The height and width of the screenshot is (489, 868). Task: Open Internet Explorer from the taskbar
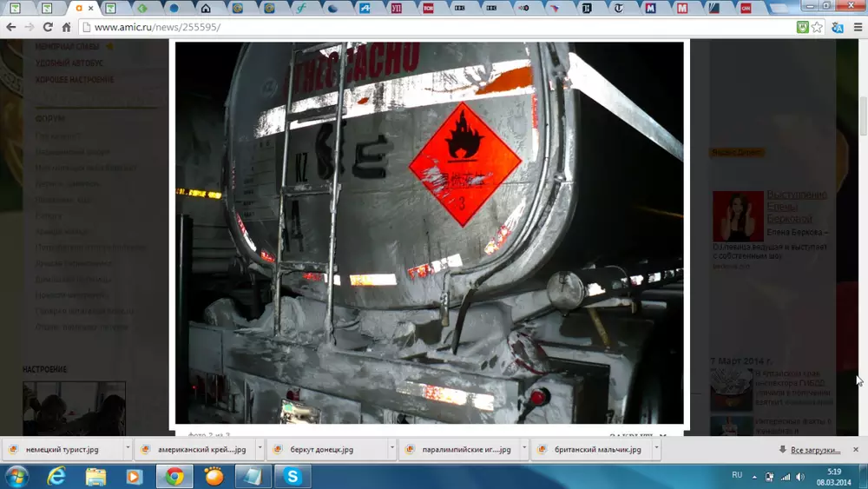(56, 476)
